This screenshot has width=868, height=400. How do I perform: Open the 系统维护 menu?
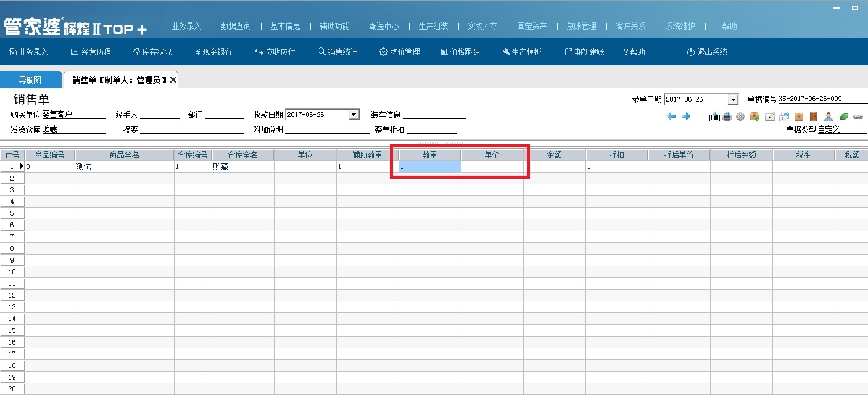[x=680, y=27]
